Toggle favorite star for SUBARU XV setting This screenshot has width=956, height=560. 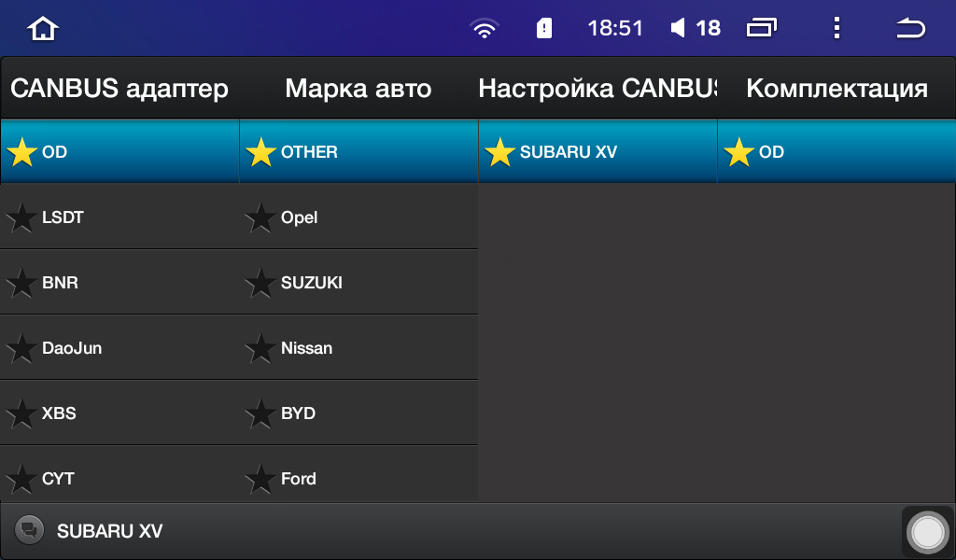pyautogui.click(x=500, y=152)
